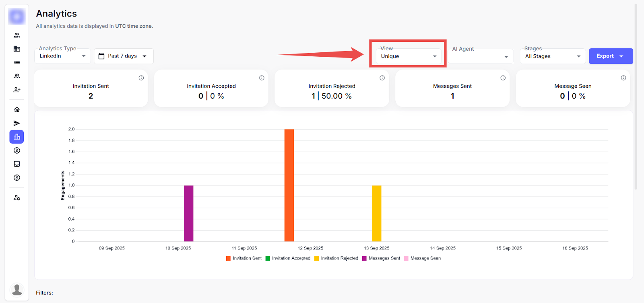Select the bar chart analytics sidebar icon
The height and width of the screenshot is (303, 644).
(17, 137)
